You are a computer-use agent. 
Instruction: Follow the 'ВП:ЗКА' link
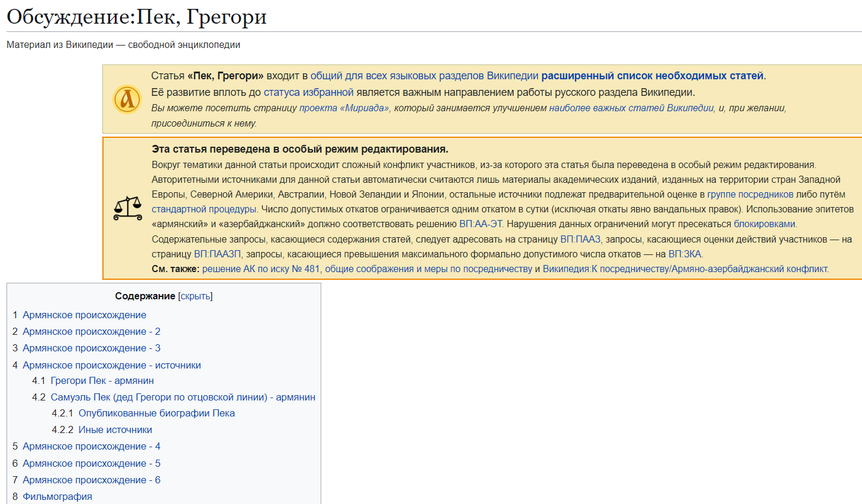click(685, 254)
